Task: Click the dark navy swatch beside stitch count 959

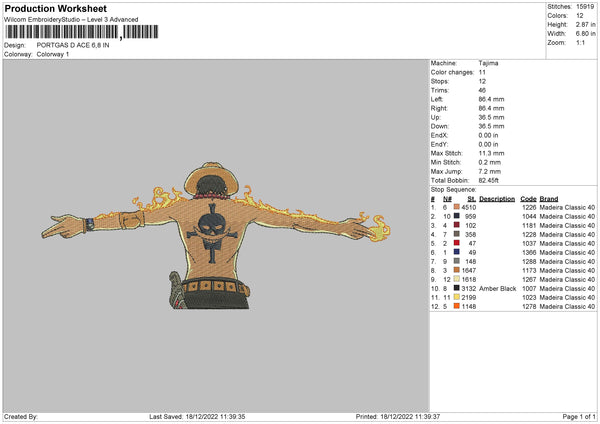Action: (x=457, y=216)
